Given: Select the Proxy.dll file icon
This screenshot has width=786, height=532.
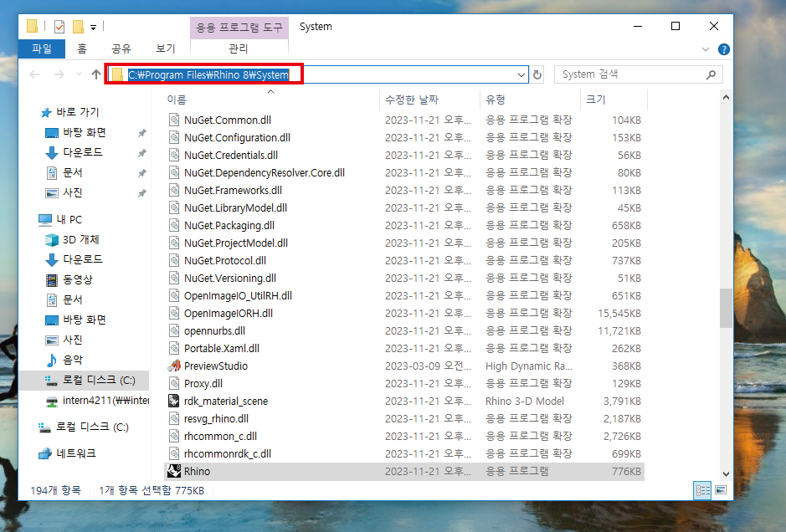Looking at the screenshot, I should (174, 383).
